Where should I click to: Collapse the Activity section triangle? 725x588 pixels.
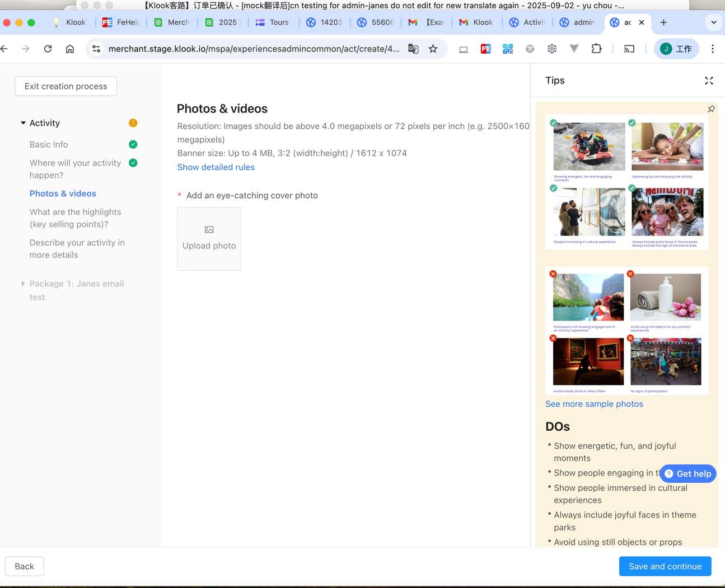point(23,123)
